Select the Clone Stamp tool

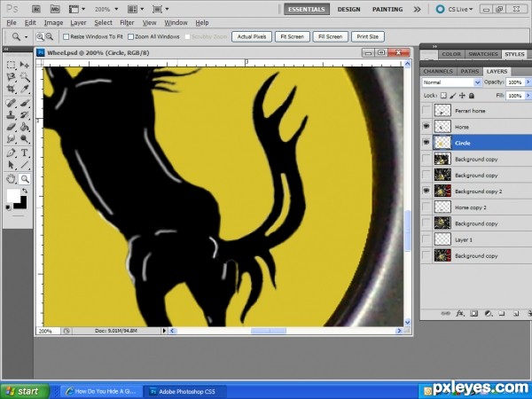click(12, 114)
